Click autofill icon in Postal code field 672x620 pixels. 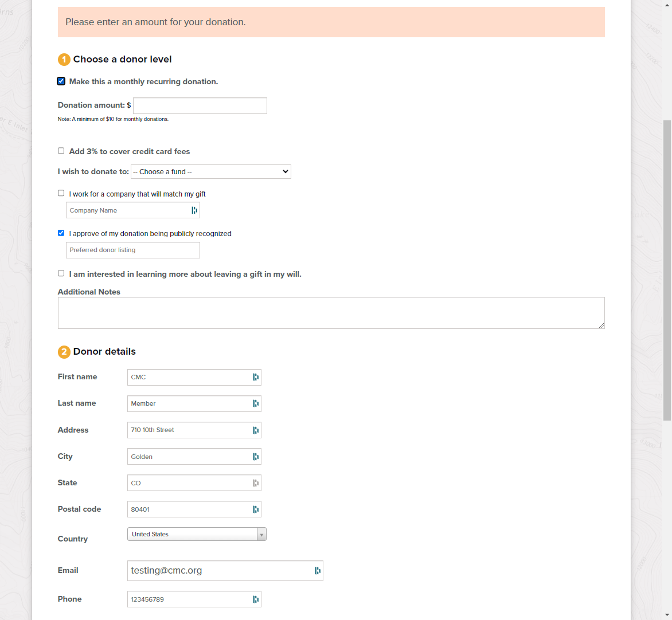click(x=256, y=509)
